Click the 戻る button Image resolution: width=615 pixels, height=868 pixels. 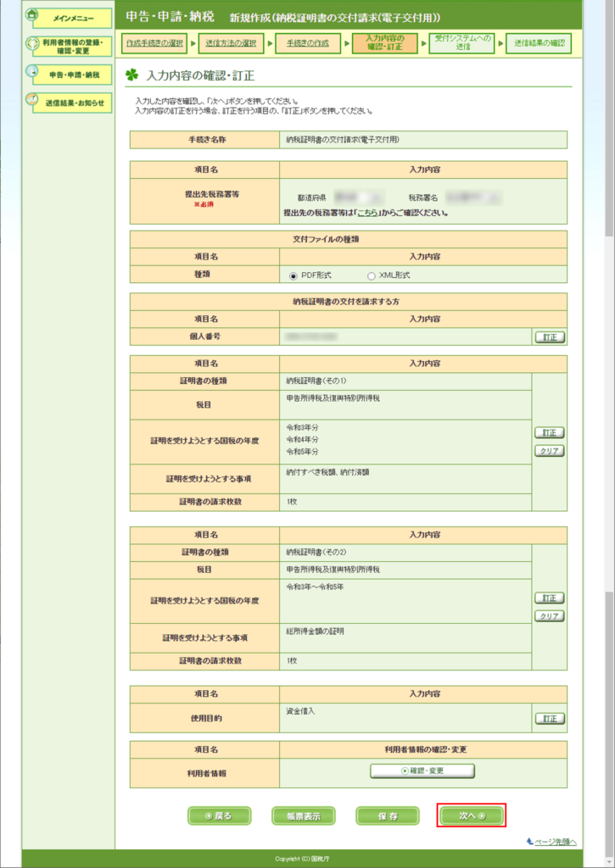click(x=220, y=816)
